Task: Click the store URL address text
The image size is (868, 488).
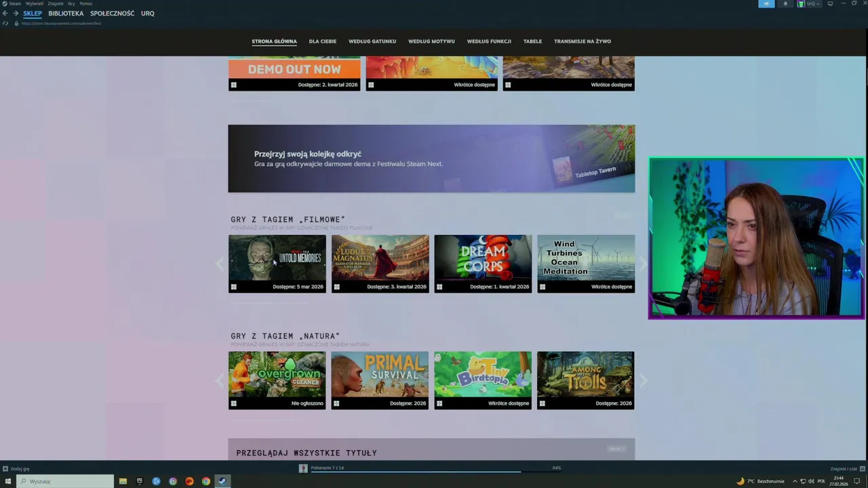Action: (x=61, y=23)
